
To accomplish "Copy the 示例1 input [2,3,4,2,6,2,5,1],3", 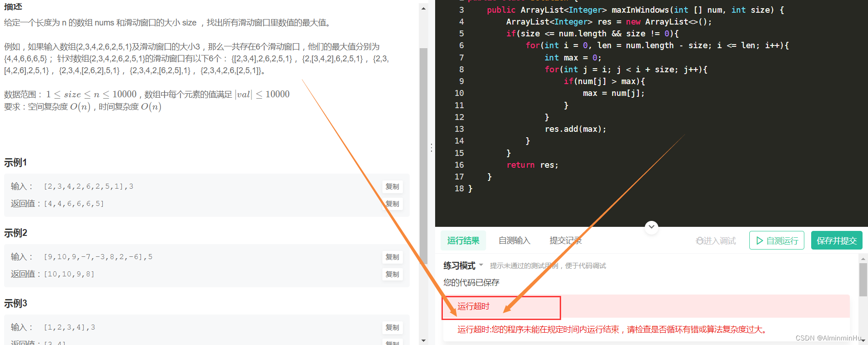I will point(392,186).
